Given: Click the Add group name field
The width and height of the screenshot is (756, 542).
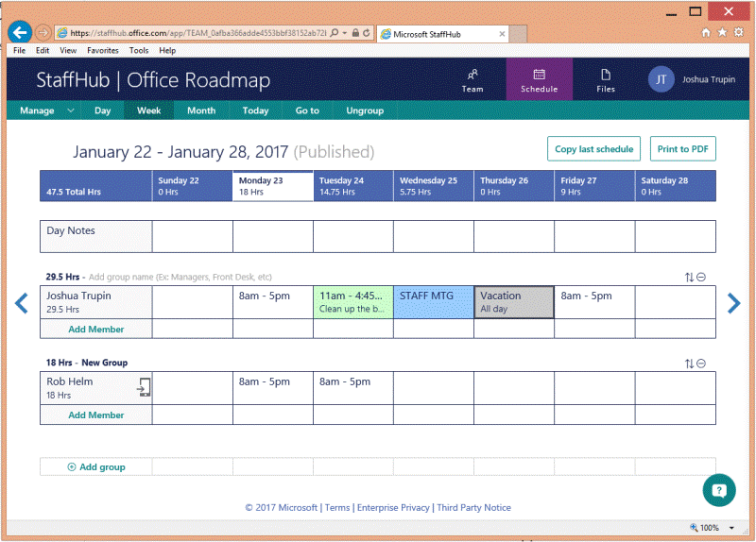Looking at the screenshot, I should click(x=180, y=278).
